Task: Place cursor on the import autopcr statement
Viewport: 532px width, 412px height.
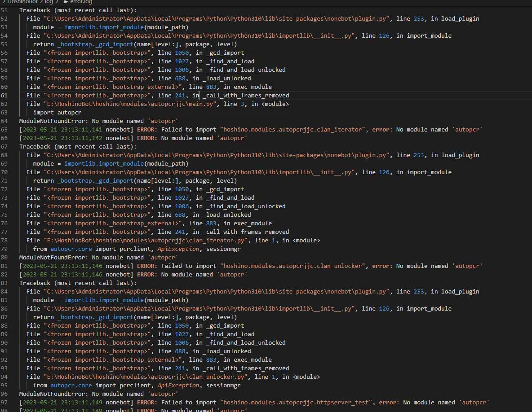Action: point(58,112)
